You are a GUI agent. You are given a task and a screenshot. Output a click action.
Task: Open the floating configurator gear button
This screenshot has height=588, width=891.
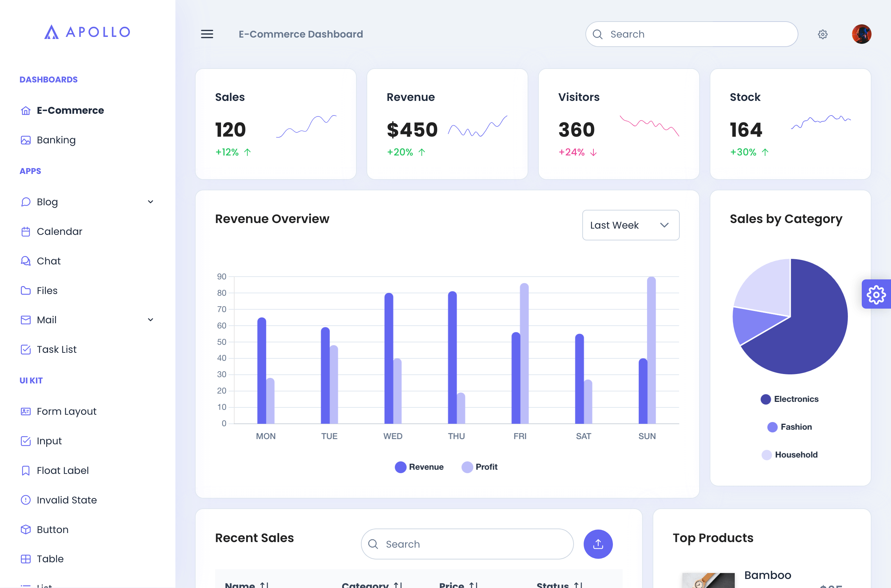tap(876, 294)
